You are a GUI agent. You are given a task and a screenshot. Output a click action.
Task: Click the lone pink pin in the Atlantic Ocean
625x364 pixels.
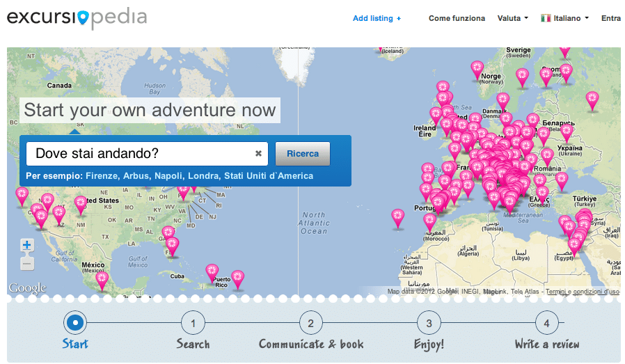point(398,217)
